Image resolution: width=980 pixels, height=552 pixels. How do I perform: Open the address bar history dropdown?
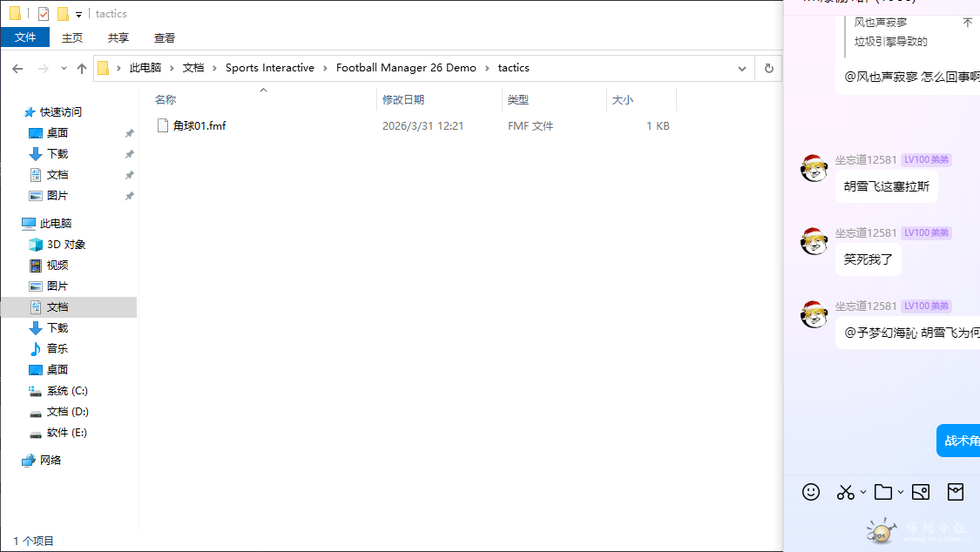click(x=741, y=67)
